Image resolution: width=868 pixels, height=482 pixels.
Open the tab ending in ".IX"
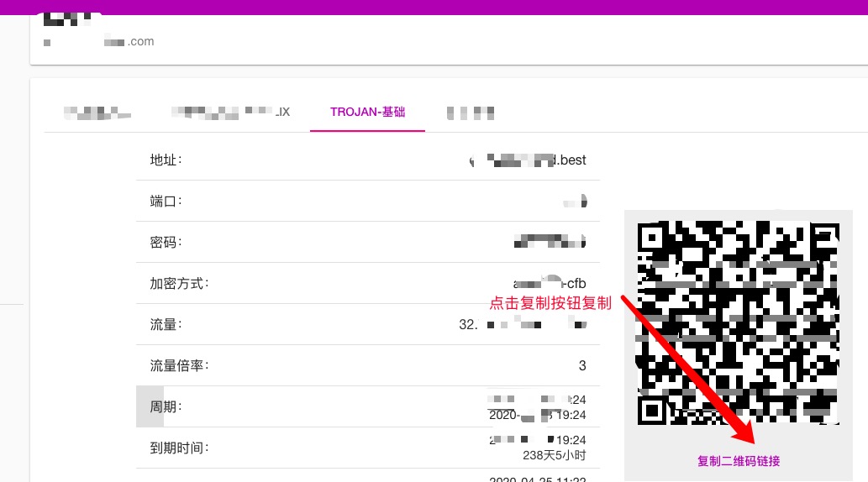pos(229,112)
